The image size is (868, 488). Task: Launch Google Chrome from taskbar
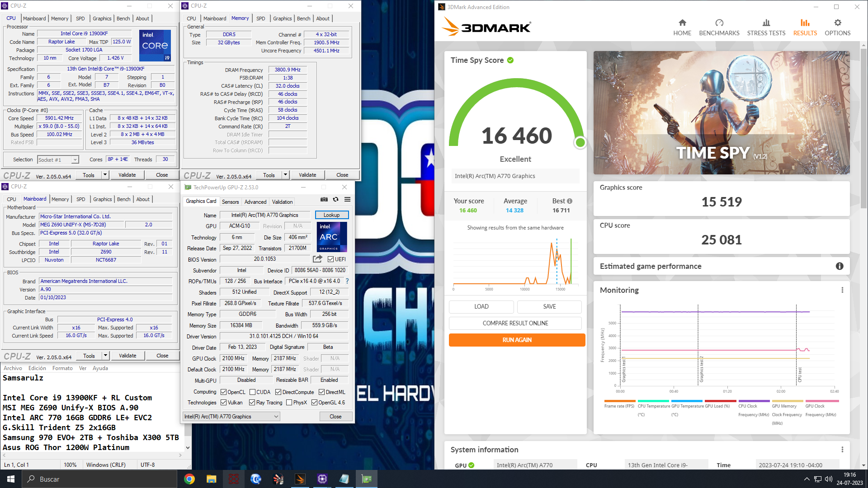coord(189,479)
